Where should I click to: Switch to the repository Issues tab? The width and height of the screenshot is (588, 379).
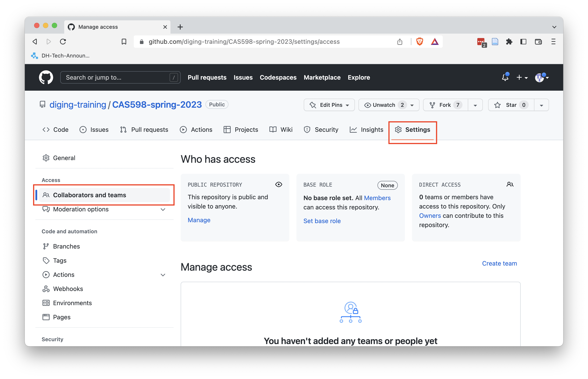(x=94, y=129)
